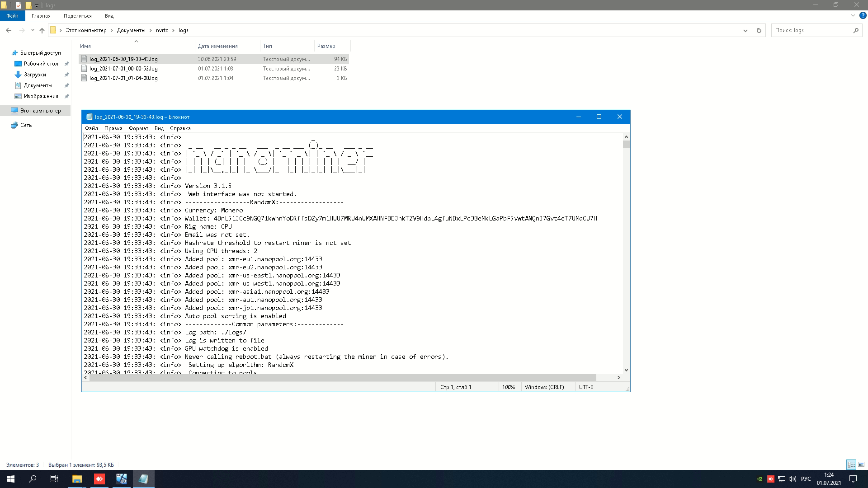
Task: Open the Главная ribbon tab
Action: [41, 16]
